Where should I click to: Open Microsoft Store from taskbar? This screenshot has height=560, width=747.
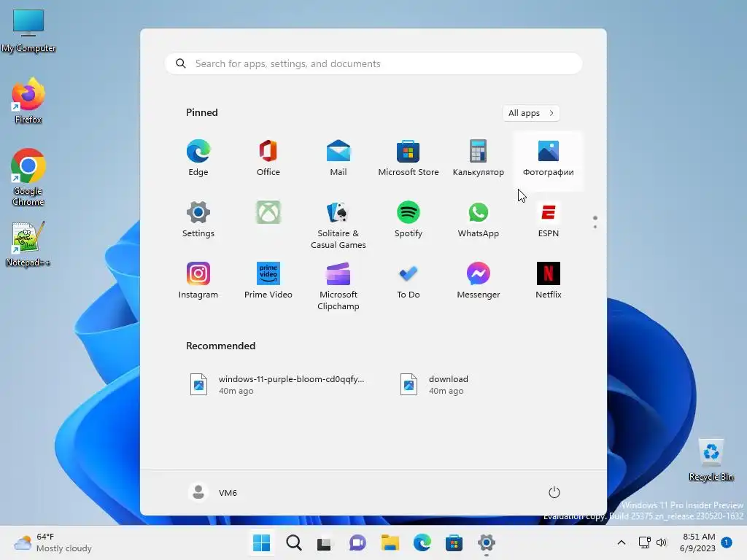coord(454,542)
